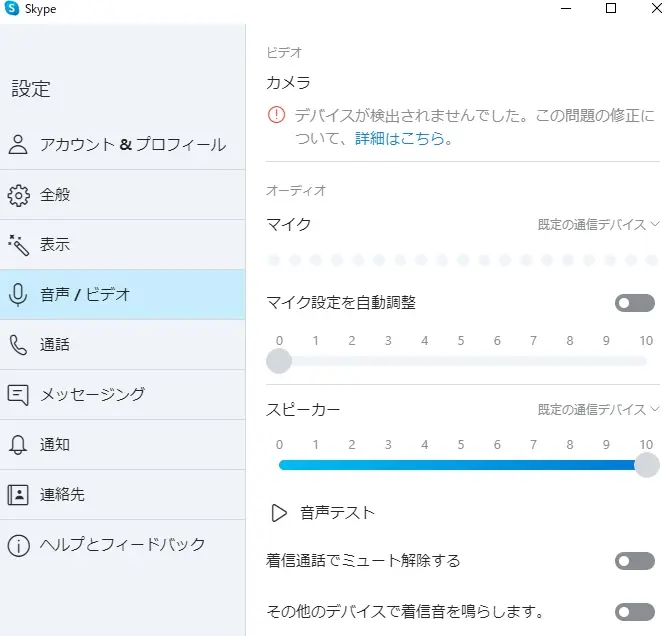Click the magic wand icon for 表示

coord(18,245)
